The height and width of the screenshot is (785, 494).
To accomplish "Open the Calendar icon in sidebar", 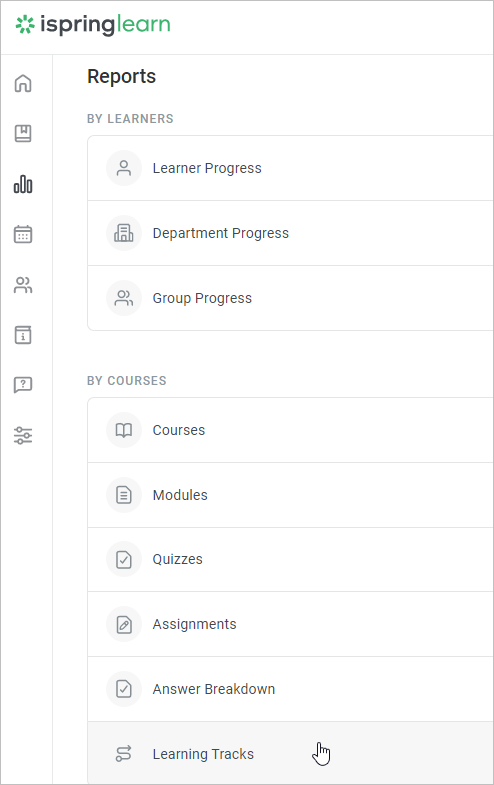I will tap(23, 234).
